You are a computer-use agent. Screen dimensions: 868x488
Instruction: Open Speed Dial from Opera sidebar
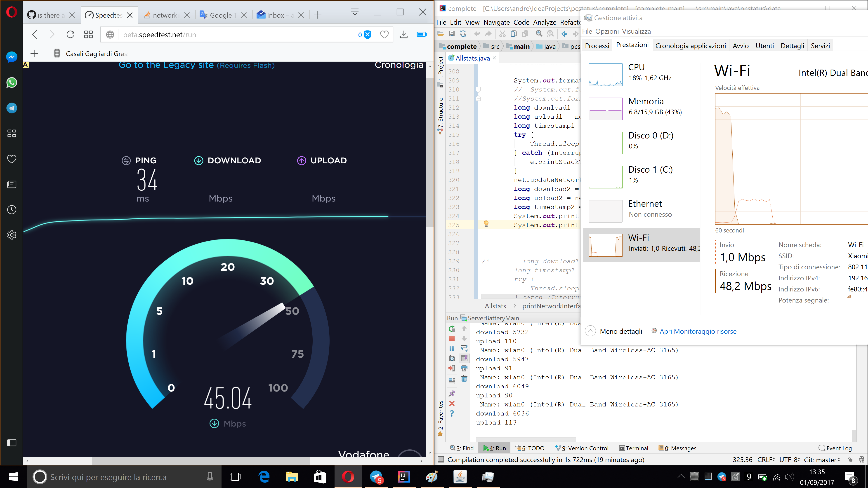point(12,133)
